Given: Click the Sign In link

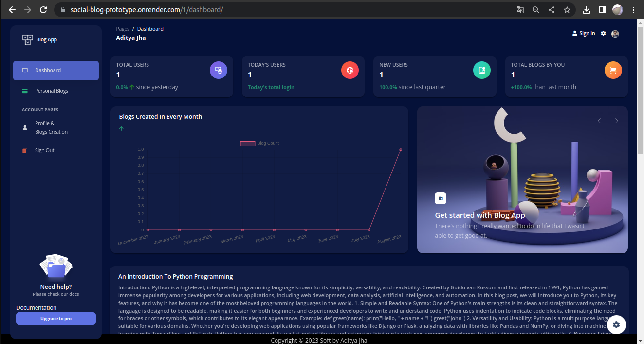Looking at the screenshot, I should [x=584, y=33].
